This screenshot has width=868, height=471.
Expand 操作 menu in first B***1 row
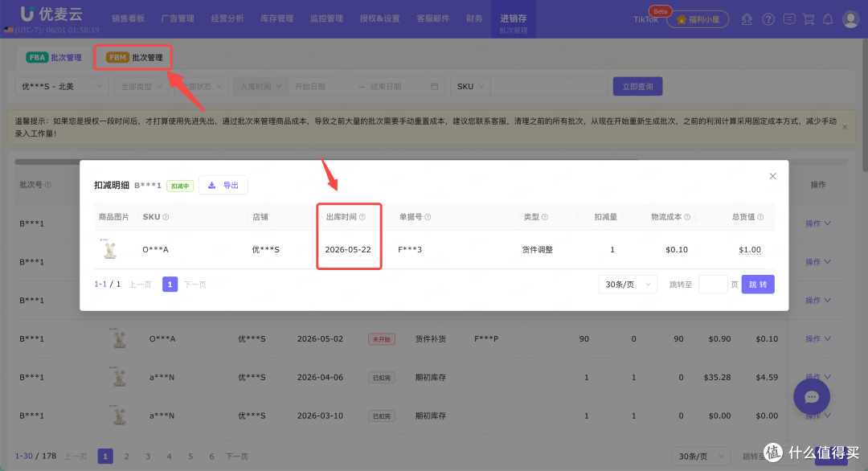pos(817,223)
